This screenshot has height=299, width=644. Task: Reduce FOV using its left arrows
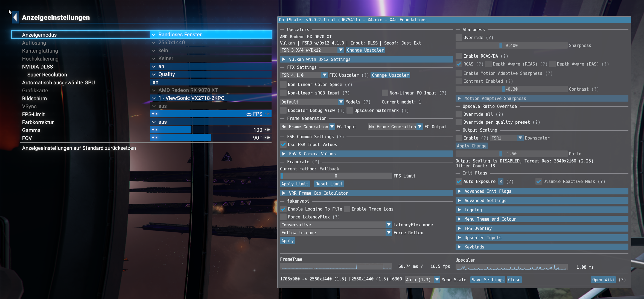coord(155,138)
